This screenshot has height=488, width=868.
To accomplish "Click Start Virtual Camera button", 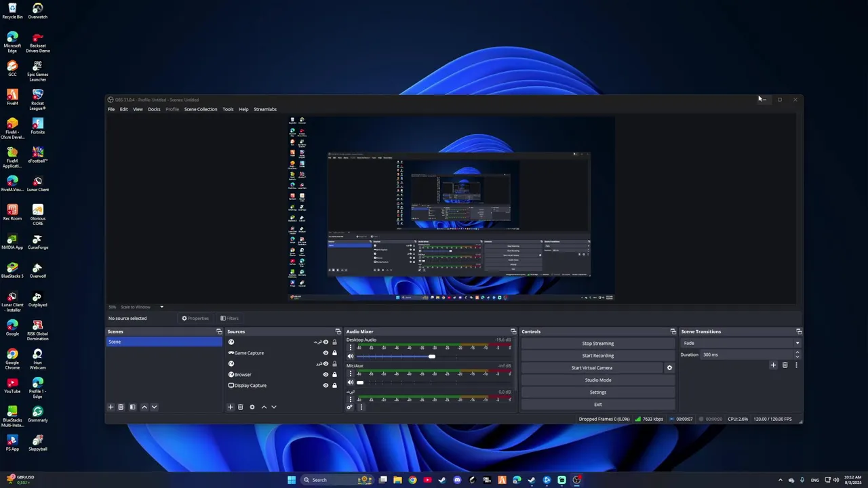I will (x=592, y=368).
